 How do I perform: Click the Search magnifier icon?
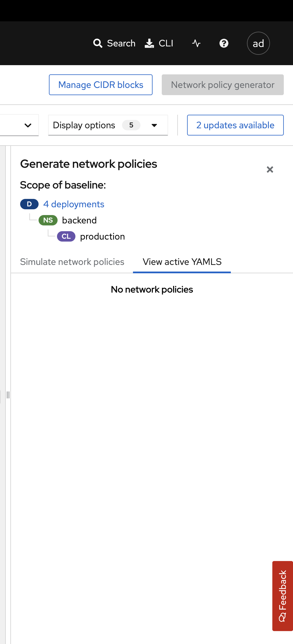coord(98,43)
